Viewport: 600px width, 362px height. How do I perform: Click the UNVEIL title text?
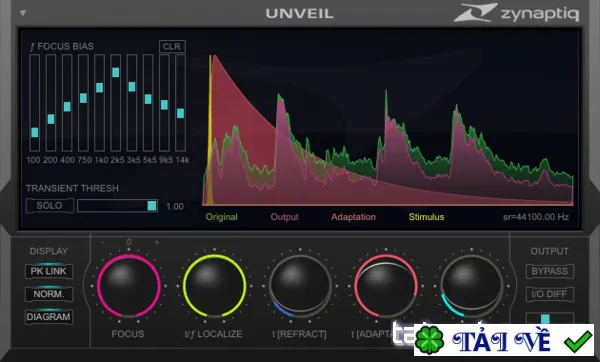tap(300, 14)
